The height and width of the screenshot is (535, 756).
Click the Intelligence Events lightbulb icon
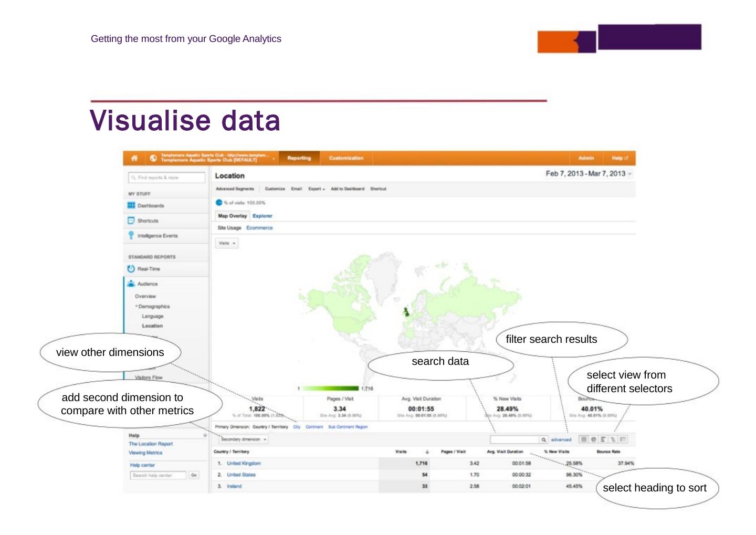[x=131, y=236]
